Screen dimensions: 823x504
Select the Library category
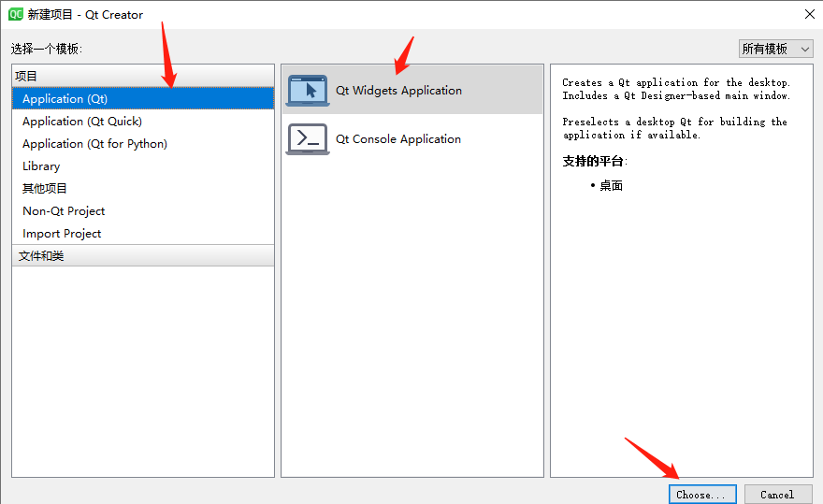143,166
